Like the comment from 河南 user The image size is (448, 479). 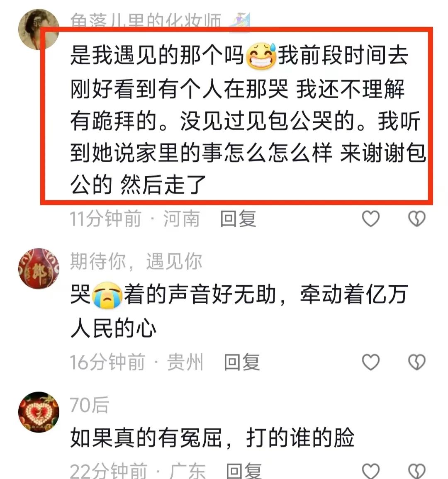click(x=371, y=219)
